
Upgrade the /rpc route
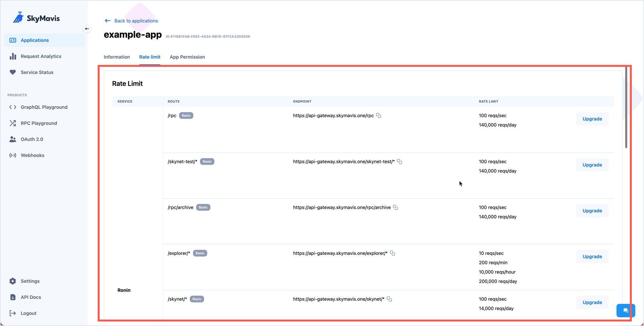pos(592,119)
